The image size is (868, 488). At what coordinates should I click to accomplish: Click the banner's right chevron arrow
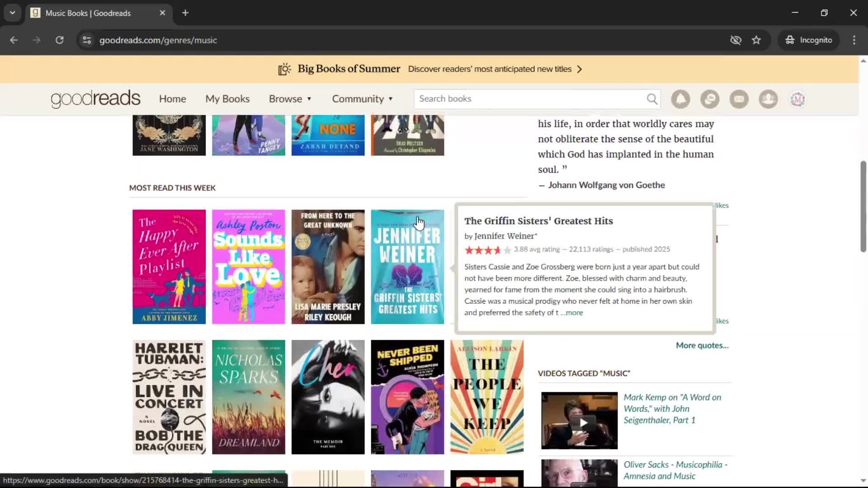(x=580, y=69)
